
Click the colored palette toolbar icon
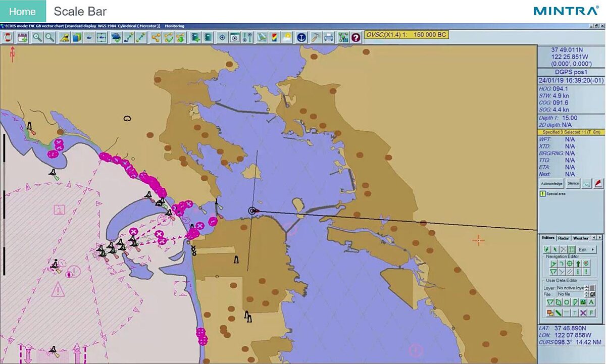coord(275,37)
